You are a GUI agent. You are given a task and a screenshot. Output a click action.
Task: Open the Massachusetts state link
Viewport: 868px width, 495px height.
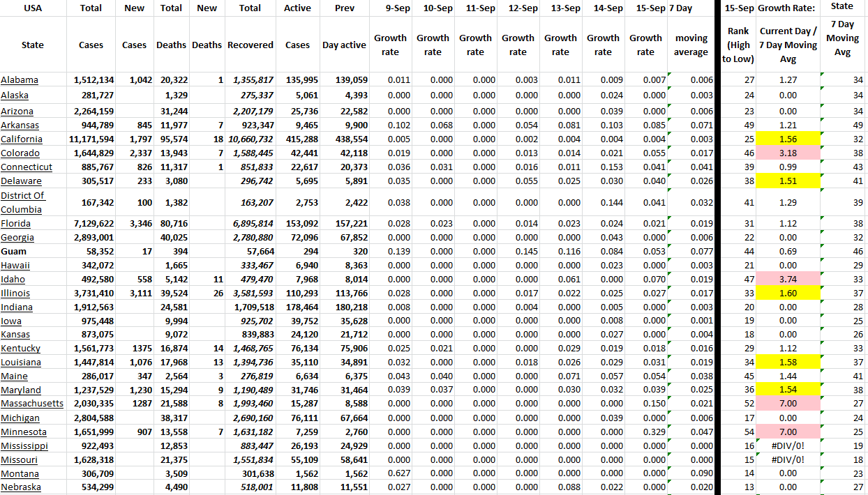point(32,404)
